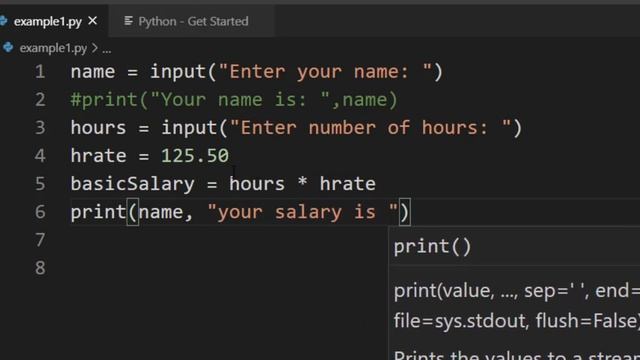
Task: Click the string "Enter your name: "
Action: (x=325, y=72)
